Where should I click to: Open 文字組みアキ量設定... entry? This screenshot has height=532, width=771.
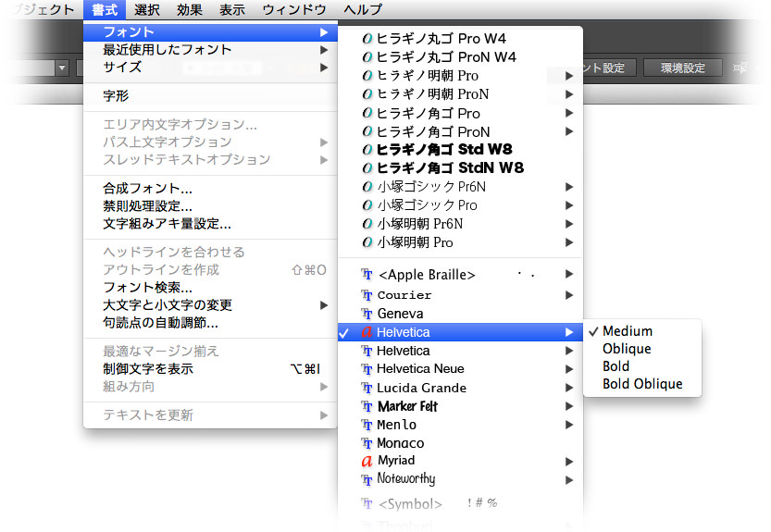210,224
